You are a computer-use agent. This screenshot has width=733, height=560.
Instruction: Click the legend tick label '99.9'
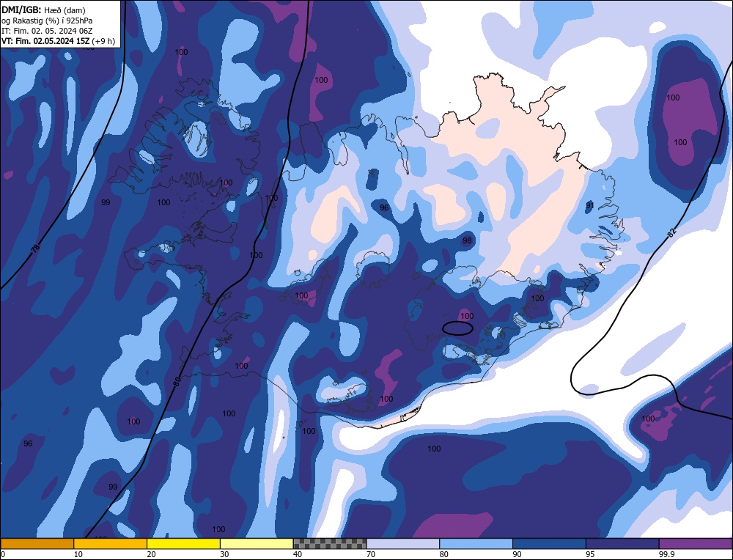[666, 554]
